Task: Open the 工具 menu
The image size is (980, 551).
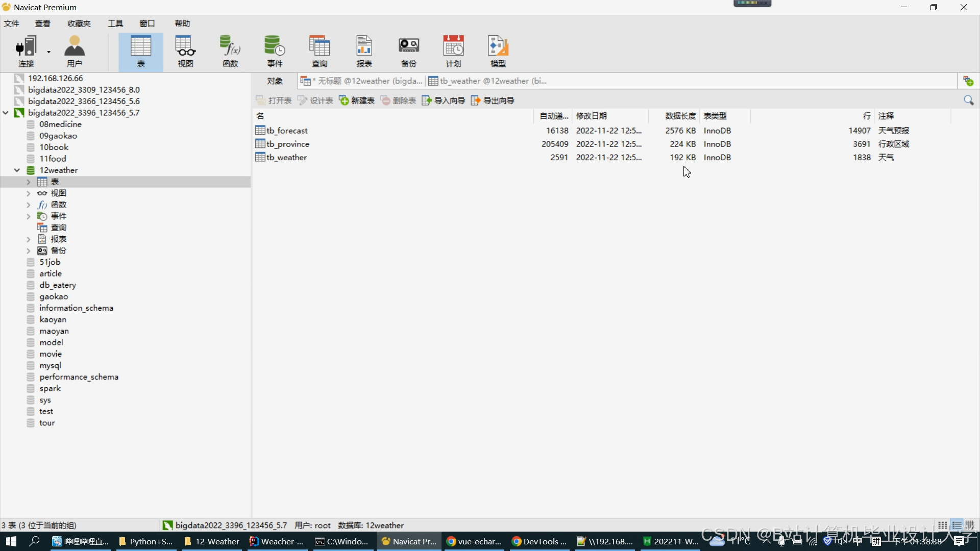Action: pos(115,23)
